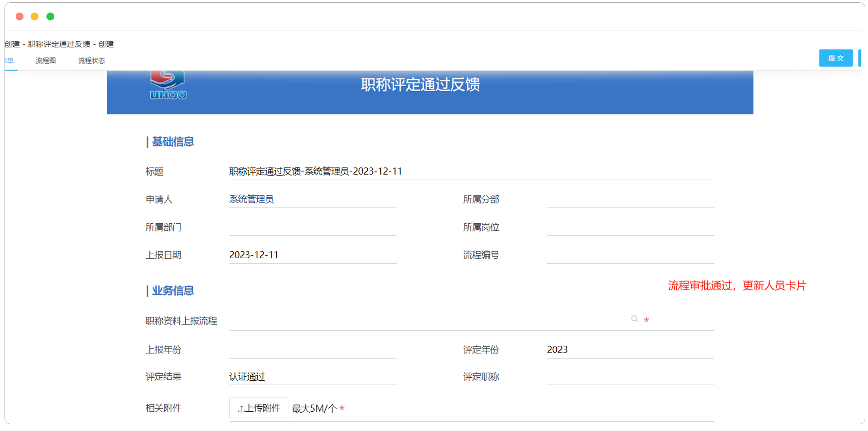Click the 申请人 label
Viewport: 868px width, 431px height.
[x=159, y=200]
